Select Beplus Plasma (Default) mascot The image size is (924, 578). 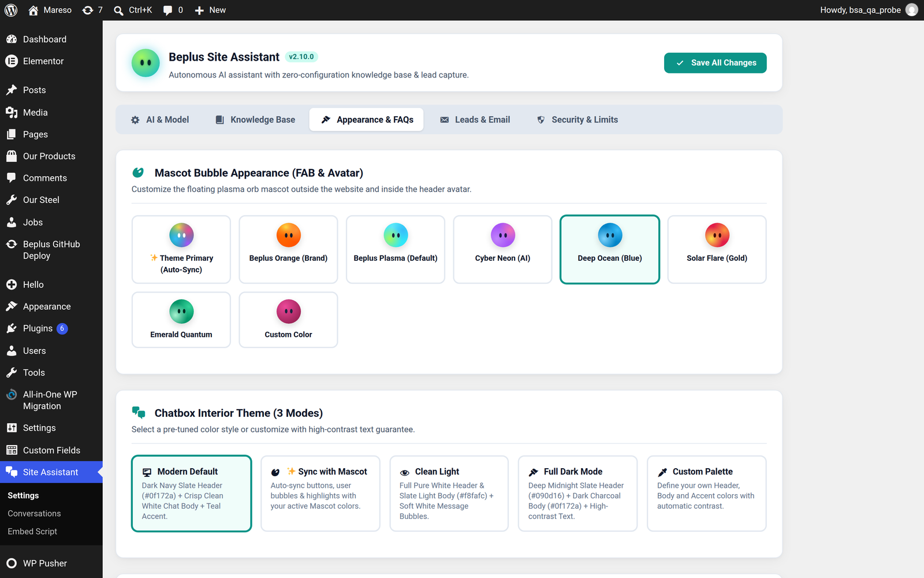click(396, 250)
